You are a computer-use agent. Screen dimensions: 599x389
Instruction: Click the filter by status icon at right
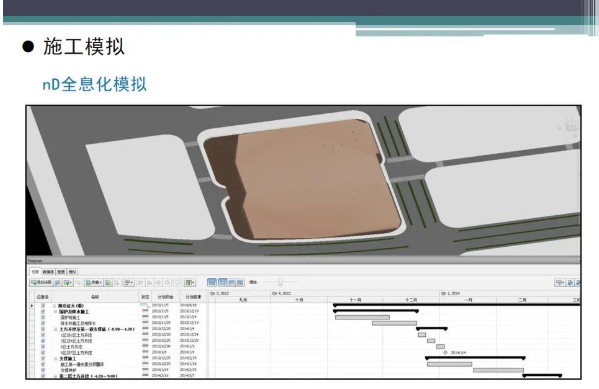point(560,282)
